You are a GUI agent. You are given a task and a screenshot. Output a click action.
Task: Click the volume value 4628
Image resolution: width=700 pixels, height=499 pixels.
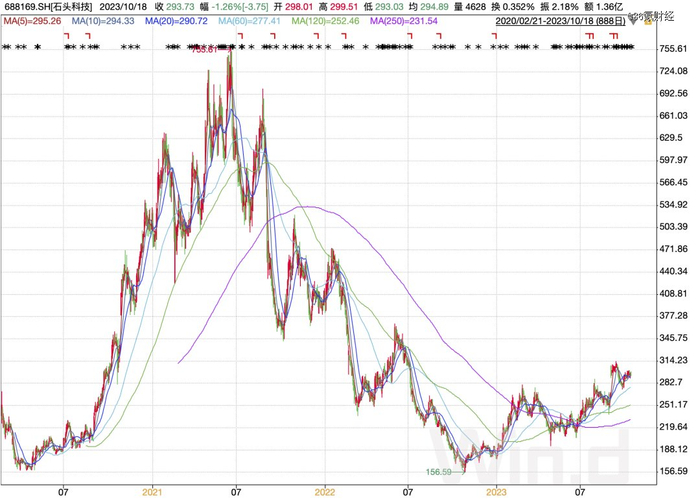475,7
